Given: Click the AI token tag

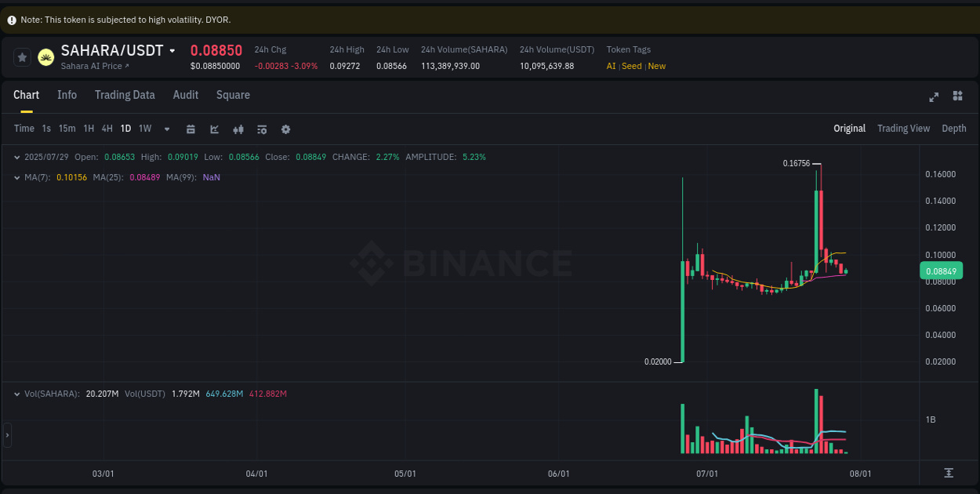Looking at the screenshot, I should coord(611,66).
